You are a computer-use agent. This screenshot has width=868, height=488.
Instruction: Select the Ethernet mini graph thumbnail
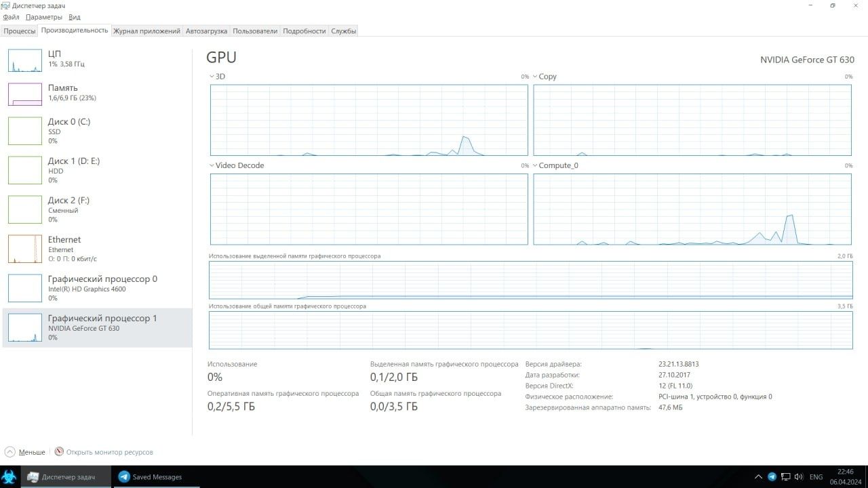[25, 249]
